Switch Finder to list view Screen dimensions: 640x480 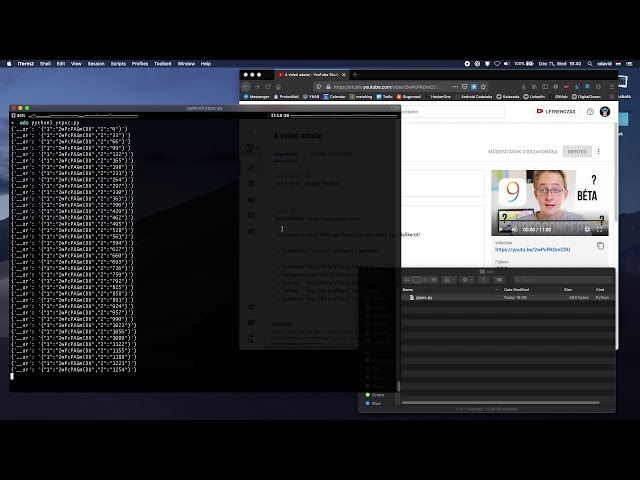tap(416, 280)
